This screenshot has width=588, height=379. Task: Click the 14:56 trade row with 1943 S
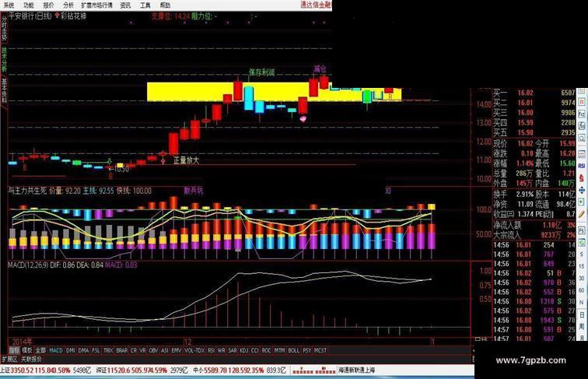click(534, 320)
